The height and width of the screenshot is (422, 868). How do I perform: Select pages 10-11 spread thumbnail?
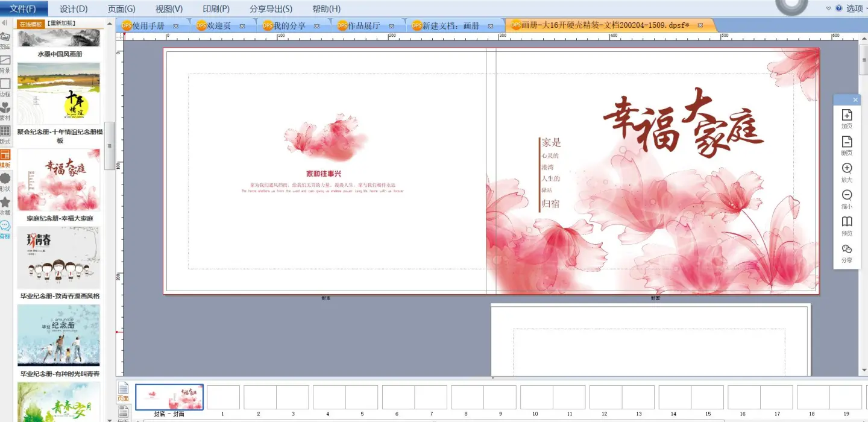pos(553,397)
